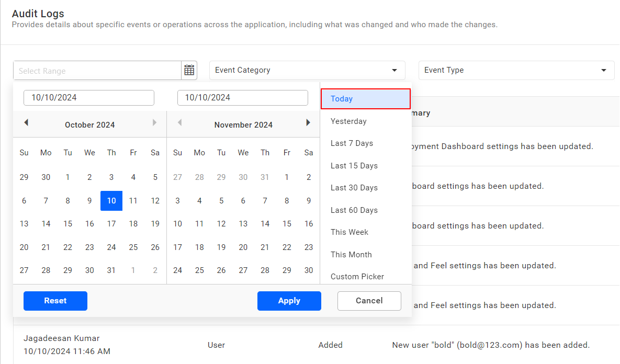This screenshot has width=620, height=364.
Task: Cancel the date picker
Action: coord(369,301)
